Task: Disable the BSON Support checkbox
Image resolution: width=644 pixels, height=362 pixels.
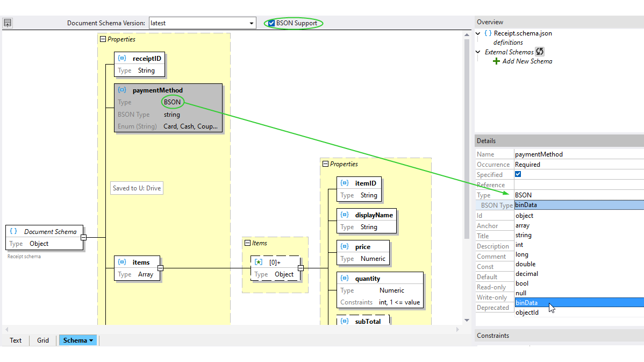Action: [x=271, y=23]
